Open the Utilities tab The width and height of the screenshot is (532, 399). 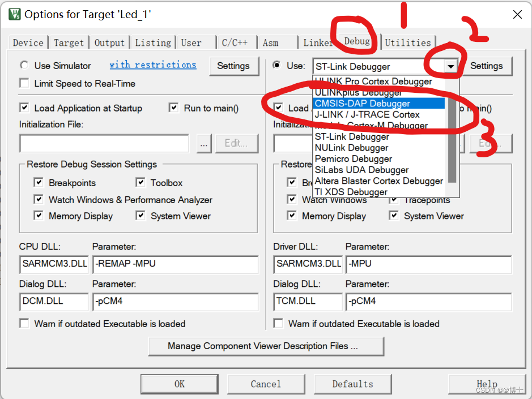tap(408, 42)
